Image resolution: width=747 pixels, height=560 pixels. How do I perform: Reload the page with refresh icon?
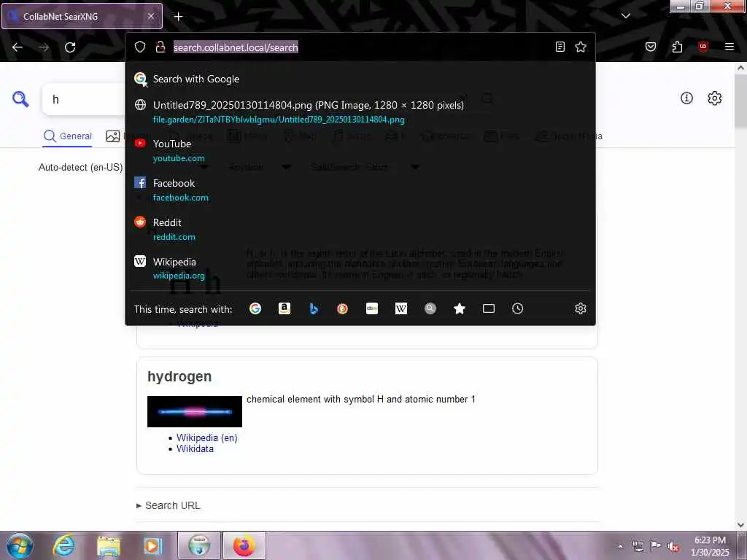point(70,47)
